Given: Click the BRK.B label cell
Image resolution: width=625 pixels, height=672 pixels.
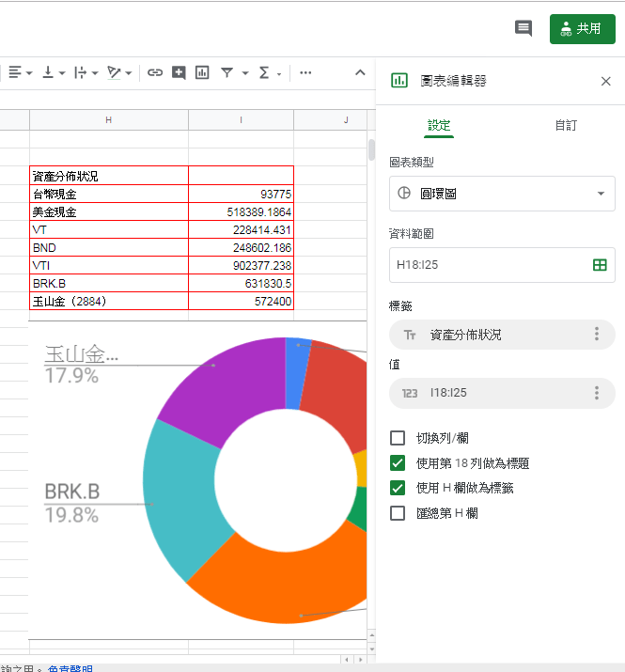Looking at the screenshot, I should (109, 283).
